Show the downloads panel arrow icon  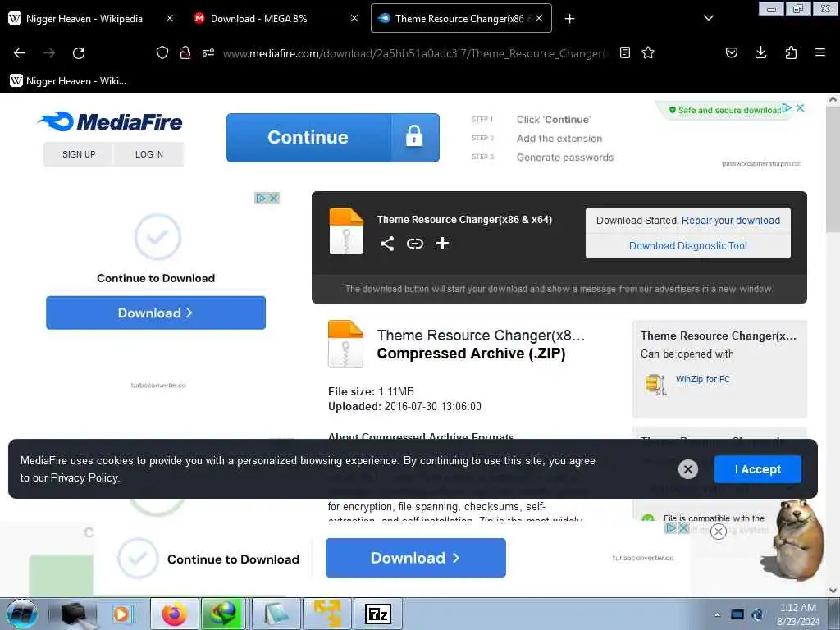(760, 52)
